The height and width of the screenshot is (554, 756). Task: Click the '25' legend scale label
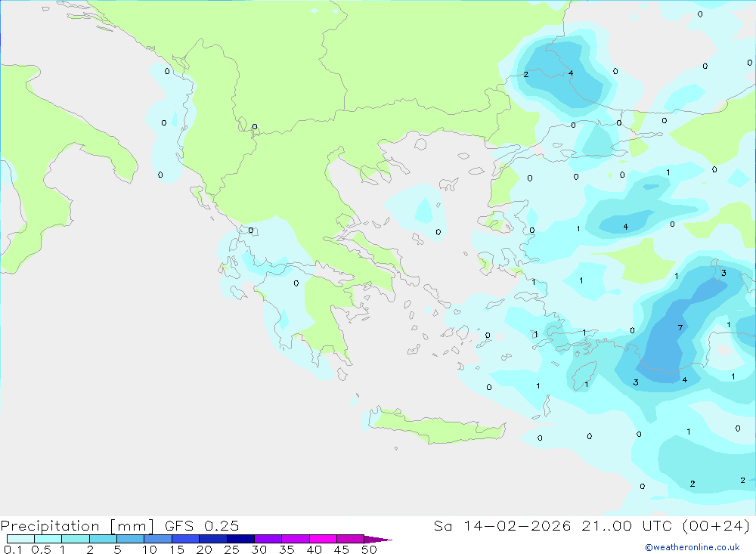[232, 549]
